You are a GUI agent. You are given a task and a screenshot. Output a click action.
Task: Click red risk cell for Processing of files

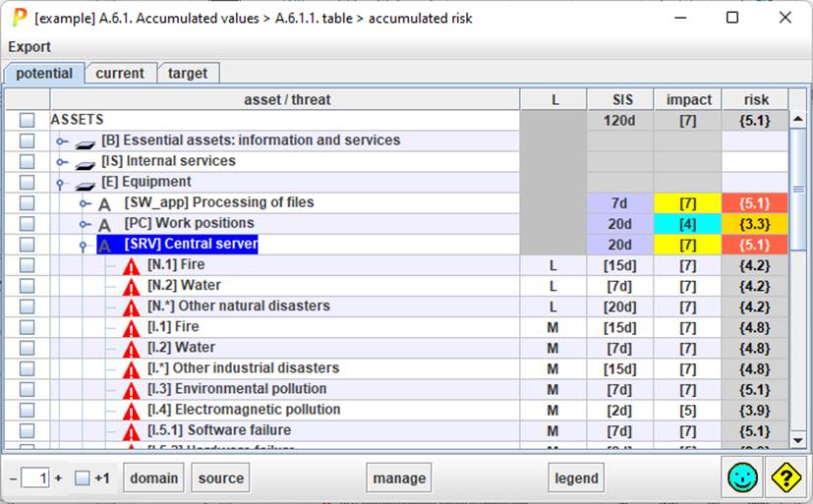click(x=755, y=203)
